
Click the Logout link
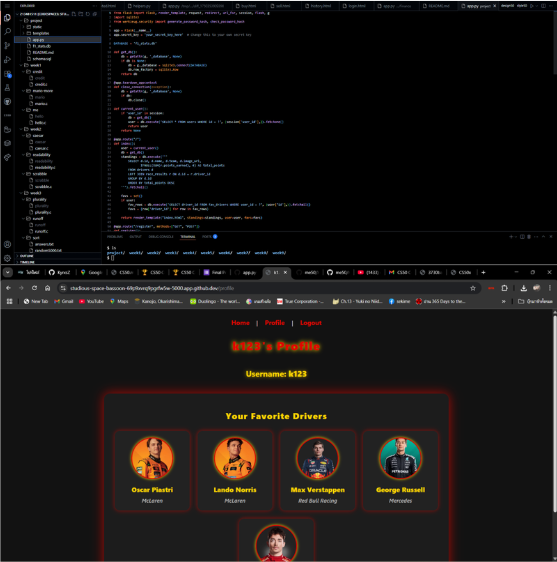pyautogui.click(x=311, y=323)
